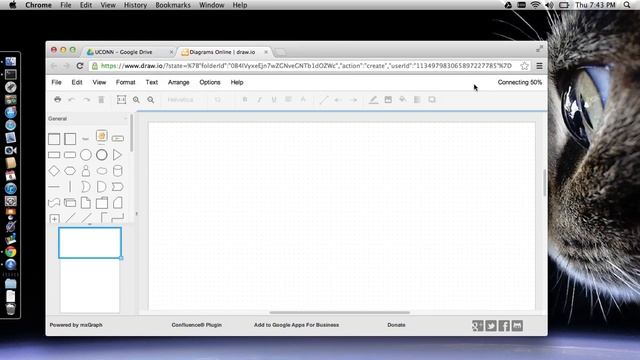This screenshot has width=640, height=360.
Task: Select the container shape with left header
Action: click(70, 139)
